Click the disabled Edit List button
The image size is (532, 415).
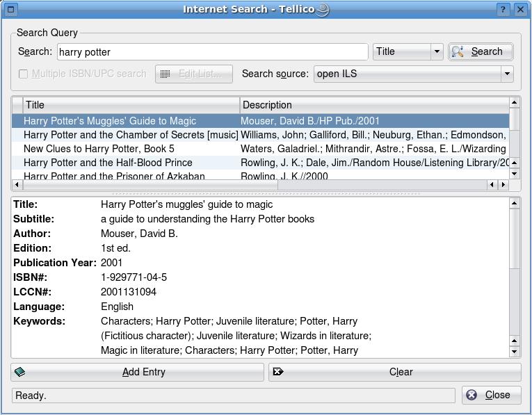pyautogui.click(x=194, y=74)
